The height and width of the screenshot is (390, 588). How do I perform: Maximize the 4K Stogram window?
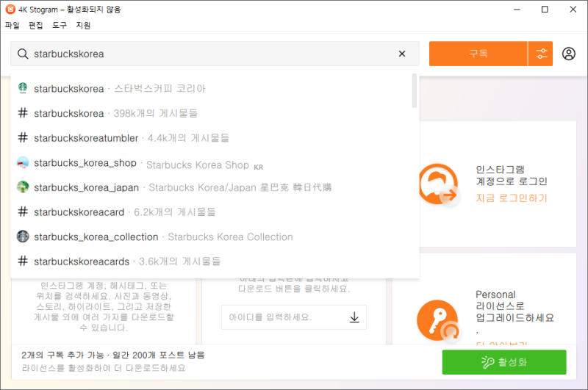click(545, 10)
